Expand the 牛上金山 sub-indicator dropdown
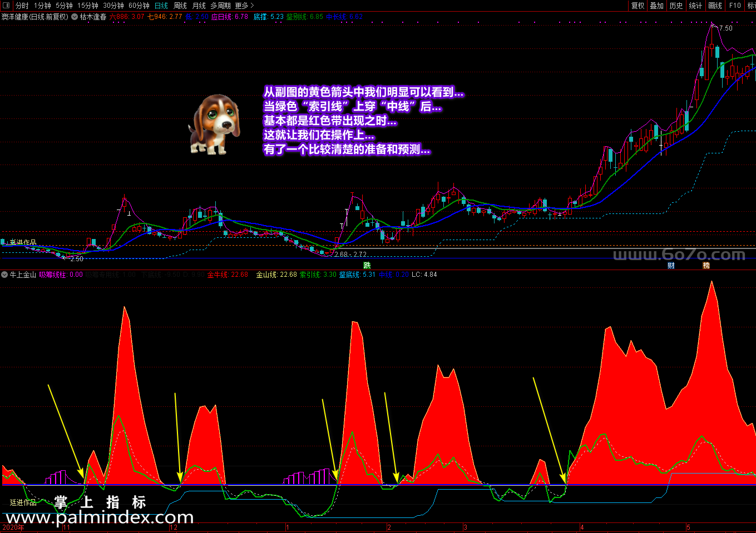This screenshot has width=756, height=533. (x=4, y=275)
